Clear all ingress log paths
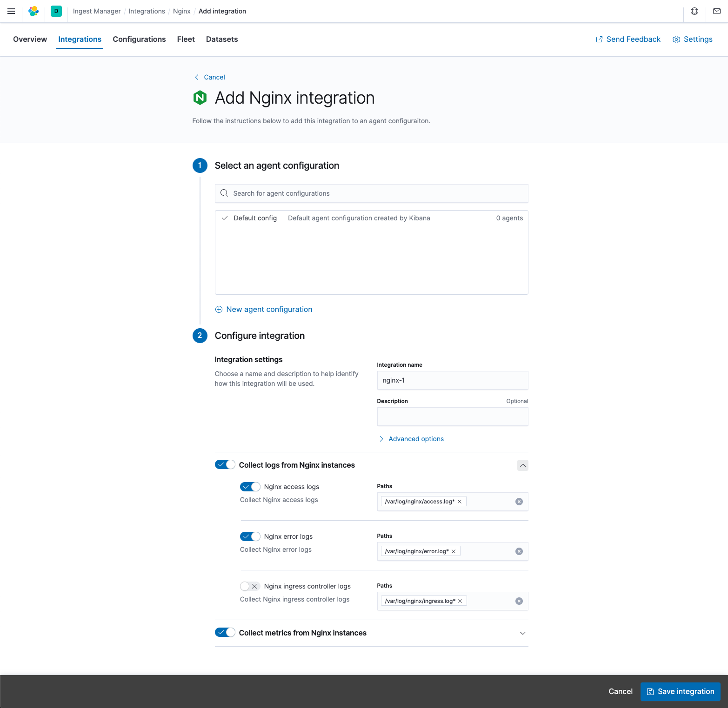Viewport: 728px width, 708px height. [x=519, y=601]
